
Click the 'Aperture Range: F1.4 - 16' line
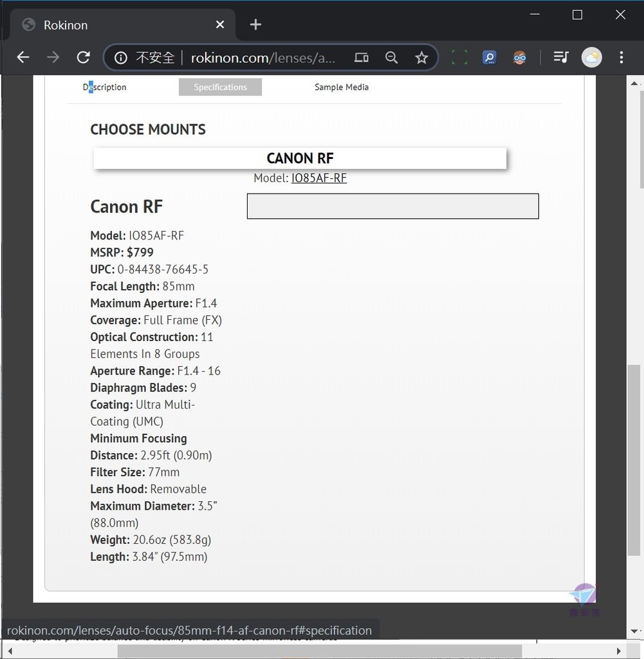156,371
